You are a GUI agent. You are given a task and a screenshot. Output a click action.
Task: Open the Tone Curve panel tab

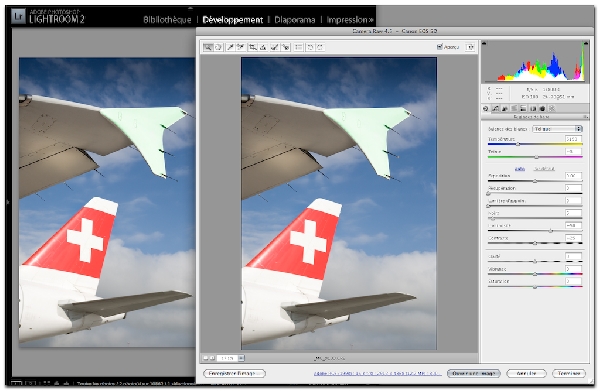click(x=496, y=109)
